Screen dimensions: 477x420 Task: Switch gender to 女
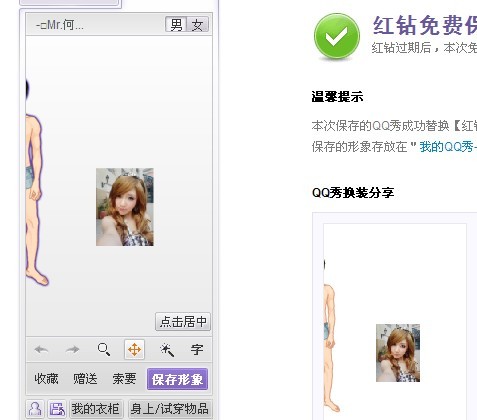pyautogui.click(x=198, y=25)
